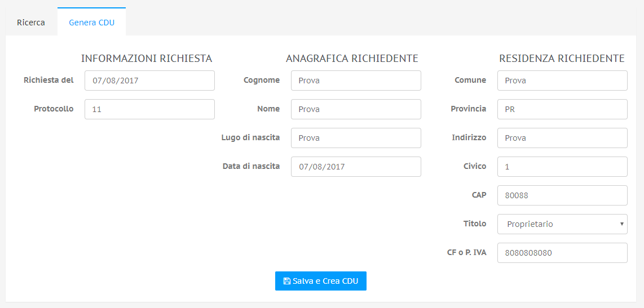Open the Titolo dropdown arrow
The height and width of the screenshot is (308, 644).
(x=622, y=224)
